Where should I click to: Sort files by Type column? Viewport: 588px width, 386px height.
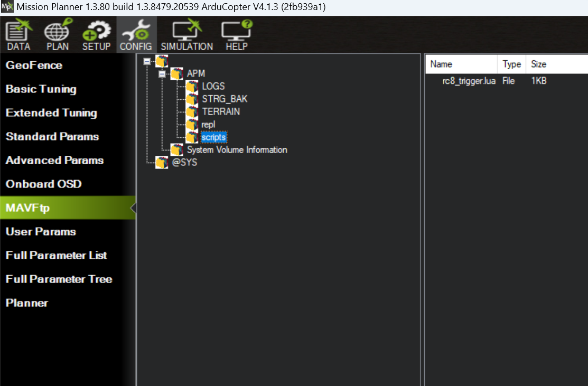point(512,64)
